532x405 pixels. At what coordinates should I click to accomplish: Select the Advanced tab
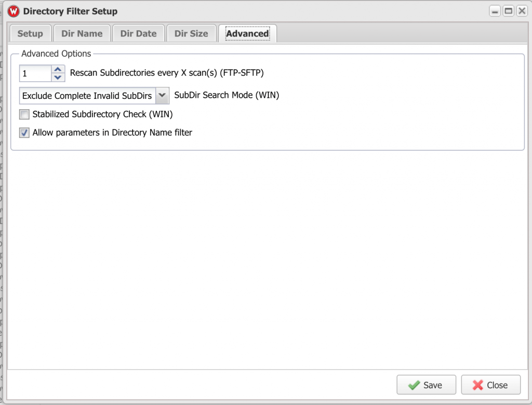(247, 33)
